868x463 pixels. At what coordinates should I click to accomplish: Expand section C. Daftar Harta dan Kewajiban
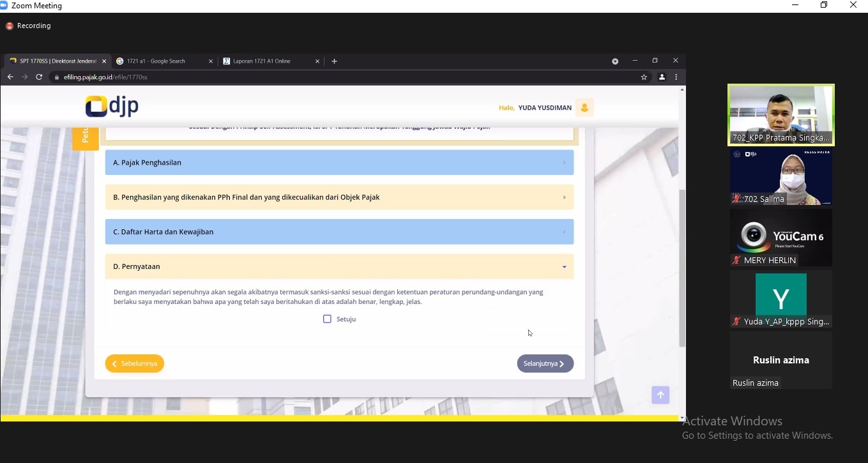[x=339, y=232]
